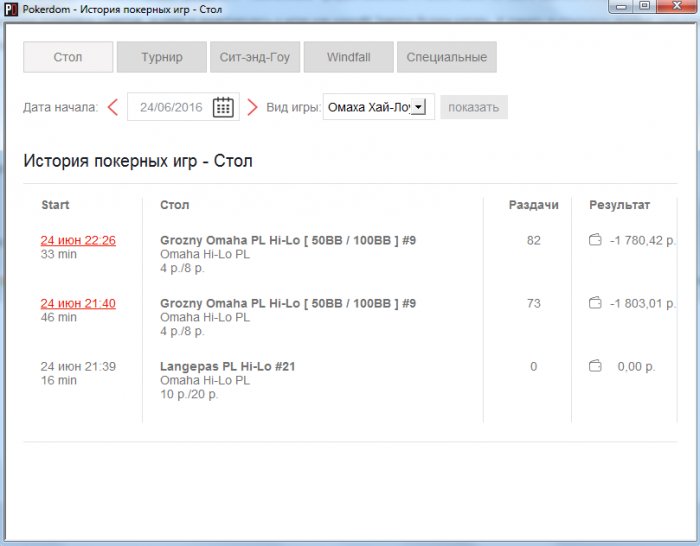The height and width of the screenshot is (546, 700).
Task: Click the hands count 0
Action: [533, 367]
